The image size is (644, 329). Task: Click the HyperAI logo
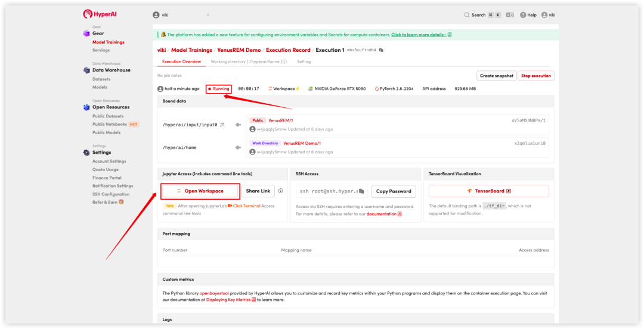(100, 14)
